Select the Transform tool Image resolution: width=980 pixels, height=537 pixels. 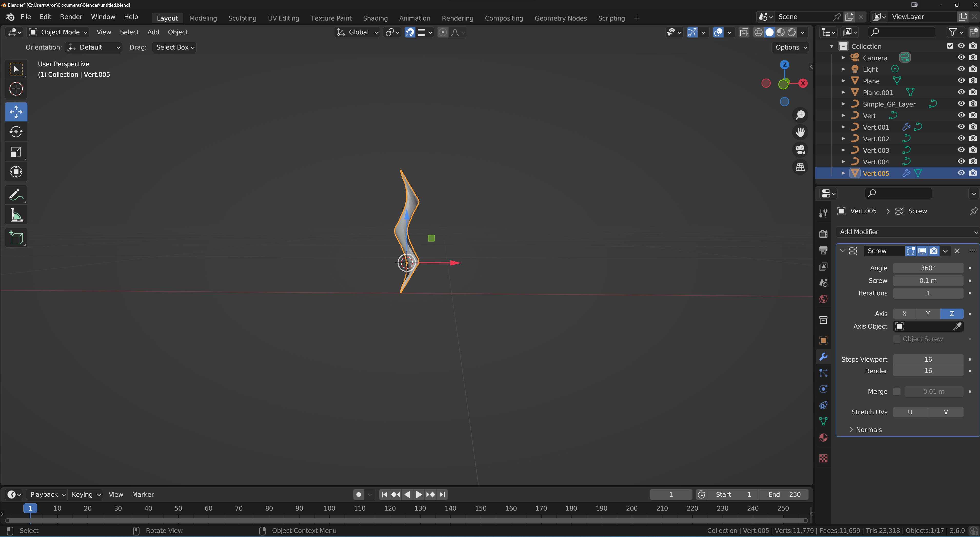click(x=16, y=172)
